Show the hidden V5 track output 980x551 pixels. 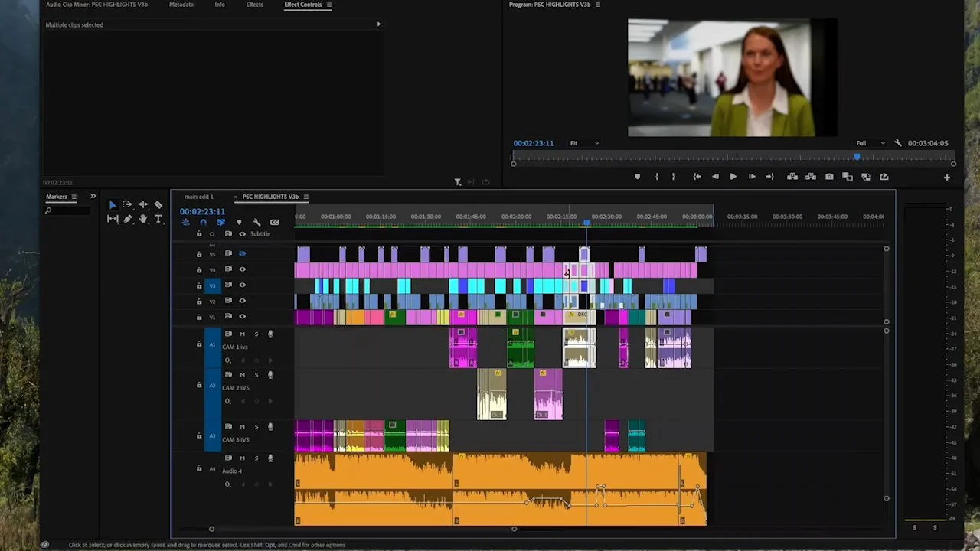242,253
